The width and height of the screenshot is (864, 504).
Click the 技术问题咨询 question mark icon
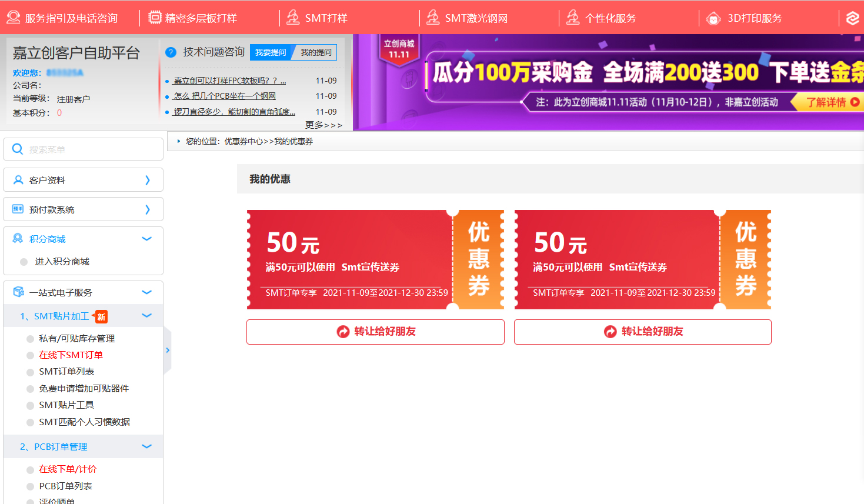(x=171, y=52)
